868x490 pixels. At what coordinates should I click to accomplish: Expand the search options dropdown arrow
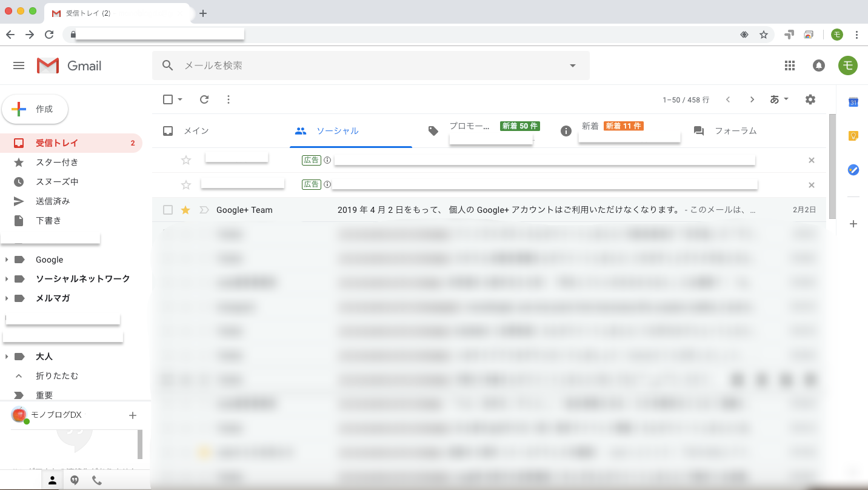573,65
